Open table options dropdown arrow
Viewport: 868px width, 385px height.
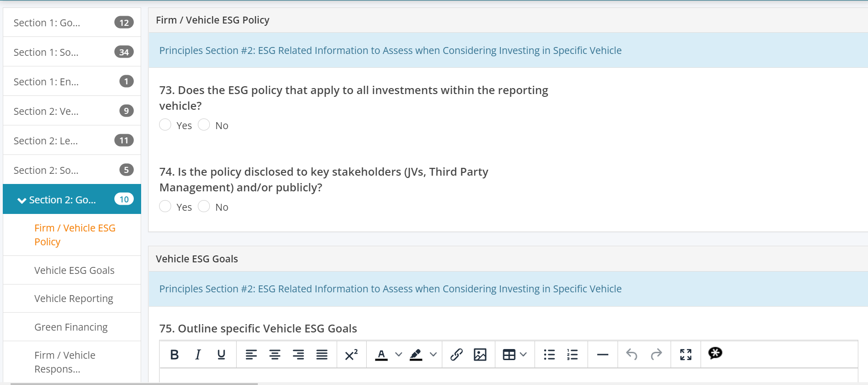pos(523,355)
